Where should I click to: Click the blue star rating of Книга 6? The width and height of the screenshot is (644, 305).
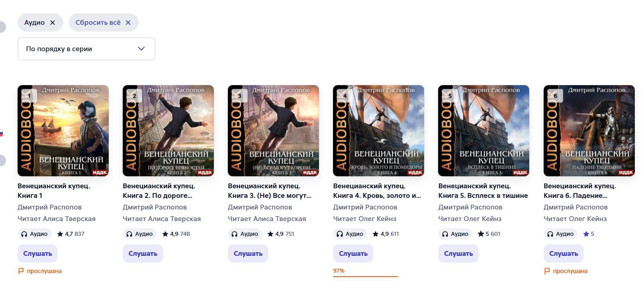pyautogui.click(x=588, y=234)
